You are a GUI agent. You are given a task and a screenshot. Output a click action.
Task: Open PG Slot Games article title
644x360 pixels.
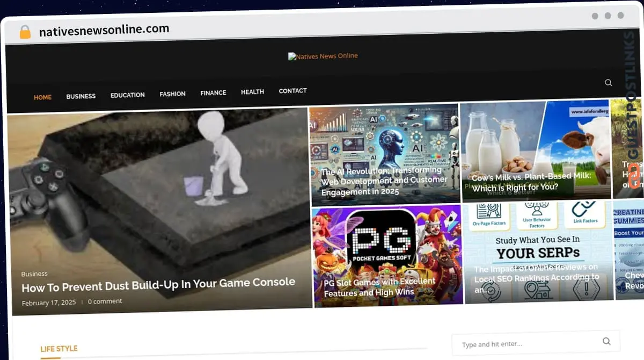(x=379, y=287)
